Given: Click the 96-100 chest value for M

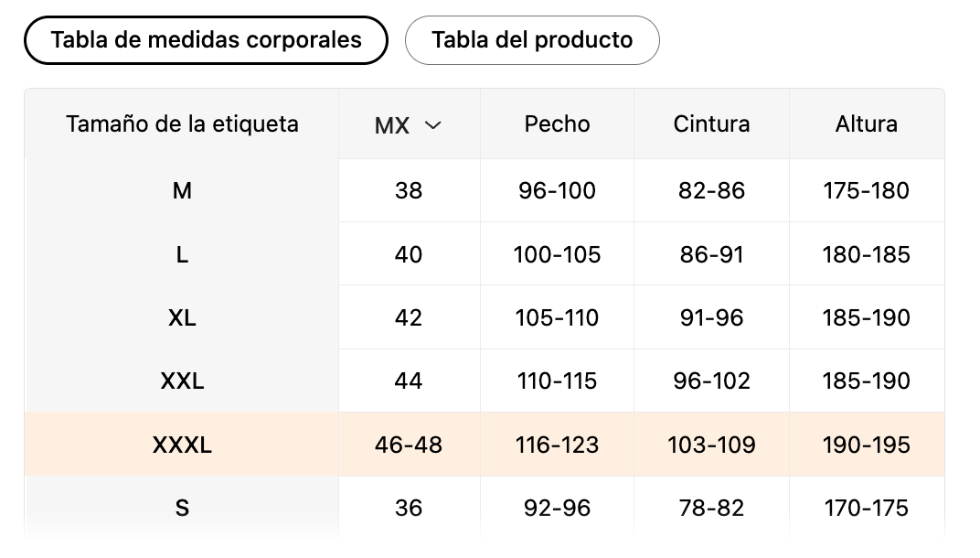Looking at the screenshot, I should tap(557, 191).
